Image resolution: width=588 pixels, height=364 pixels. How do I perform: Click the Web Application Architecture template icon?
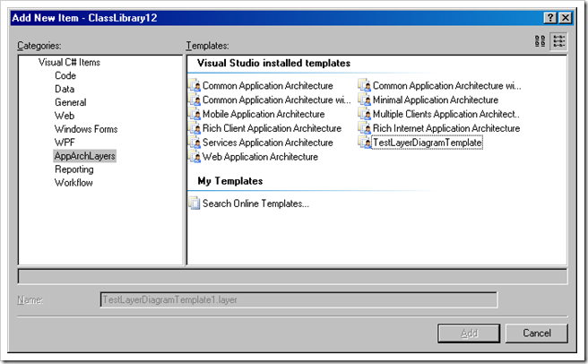click(x=195, y=157)
